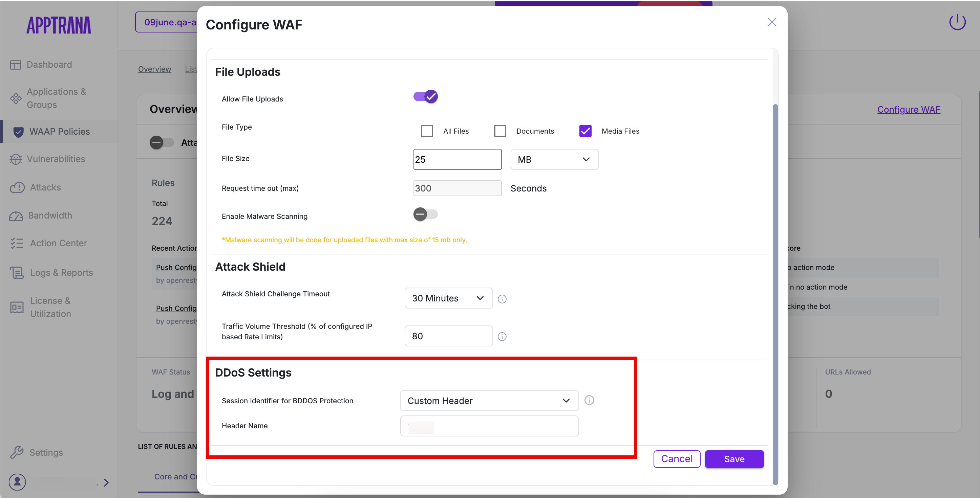Screen dimensions: 980x498
Task: Uncheck the Media Files checkbox
Action: 585,131
